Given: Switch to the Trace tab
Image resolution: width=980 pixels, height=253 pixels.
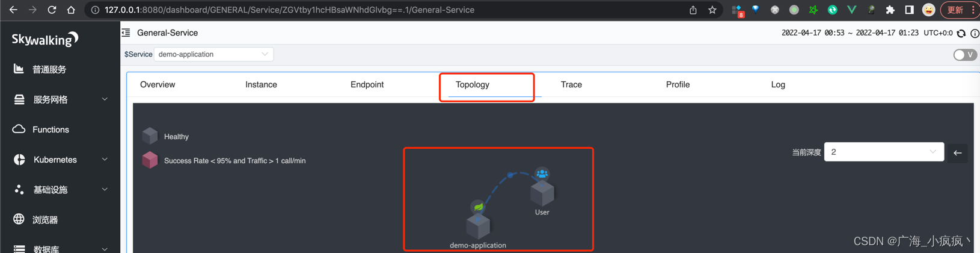Looking at the screenshot, I should coord(571,84).
